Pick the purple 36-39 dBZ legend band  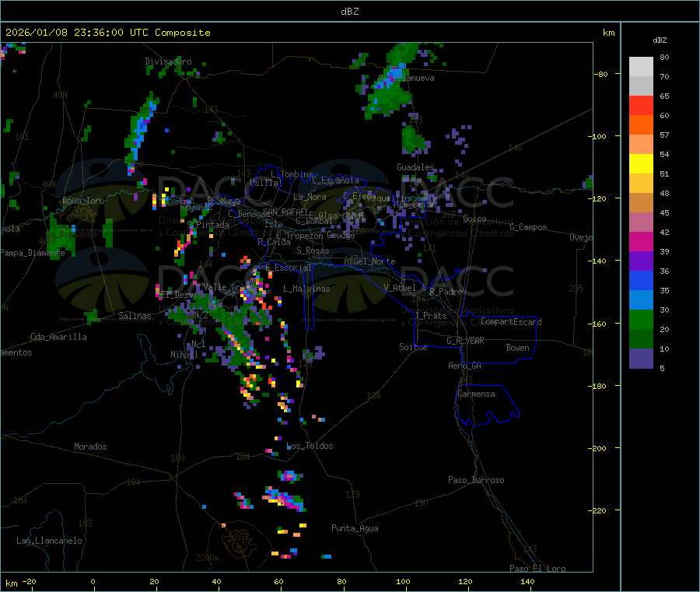point(641,261)
